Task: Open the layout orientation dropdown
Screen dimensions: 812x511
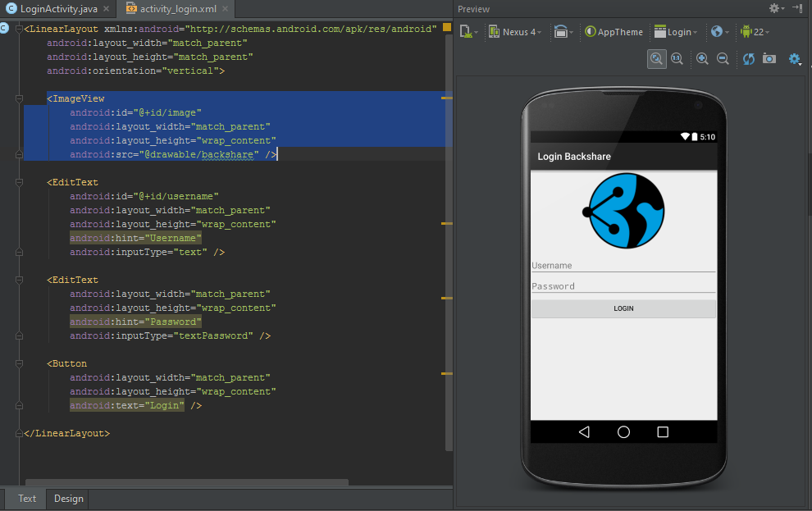Action: pos(563,31)
